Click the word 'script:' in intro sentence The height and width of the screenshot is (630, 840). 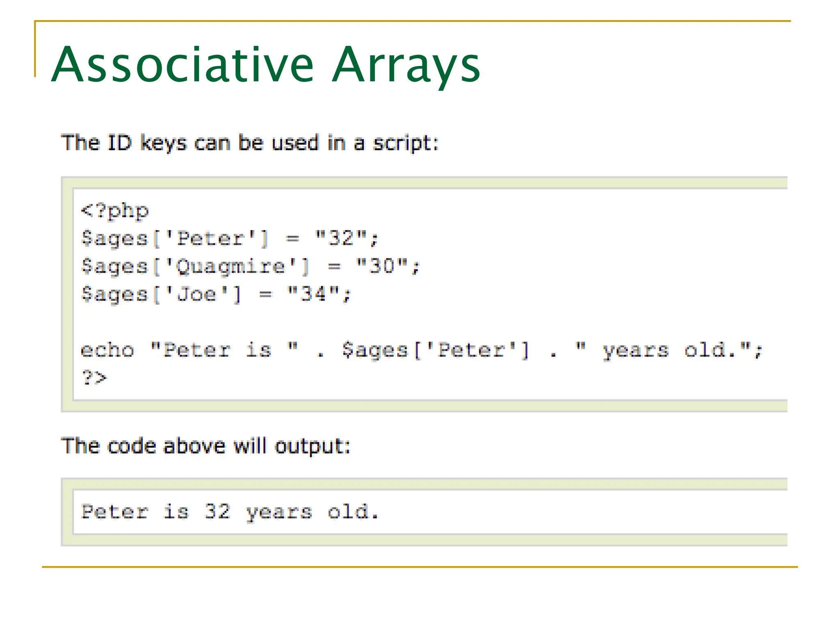pos(406,143)
